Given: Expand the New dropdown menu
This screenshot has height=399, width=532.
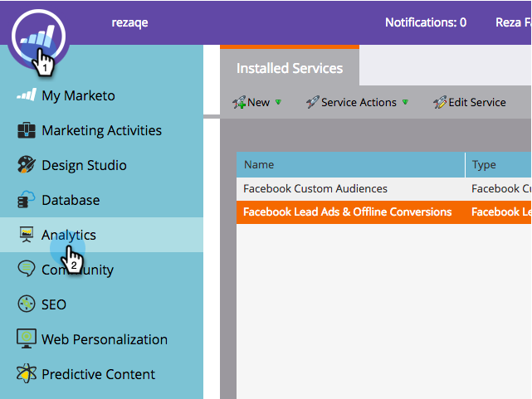Looking at the screenshot, I should tap(258, 102).
